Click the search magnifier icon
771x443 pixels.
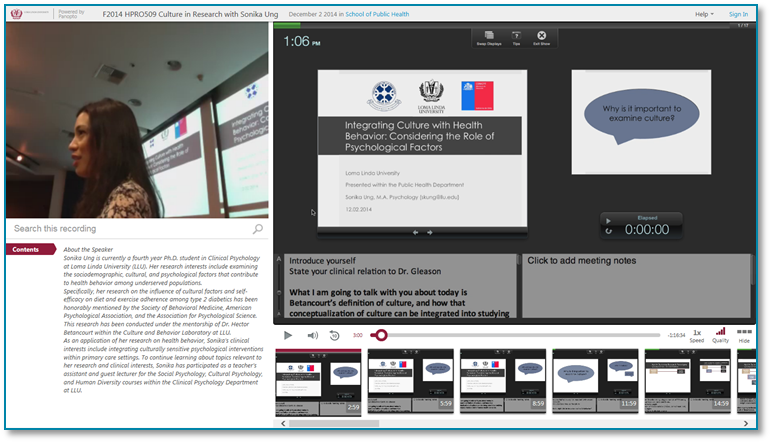[258, 229]
